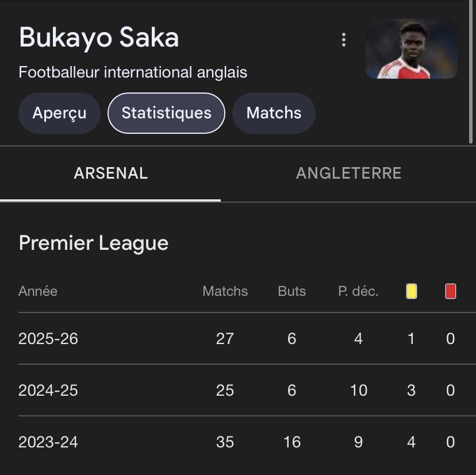
Task: Click the Année column header
Action: (x=38, y=291)
